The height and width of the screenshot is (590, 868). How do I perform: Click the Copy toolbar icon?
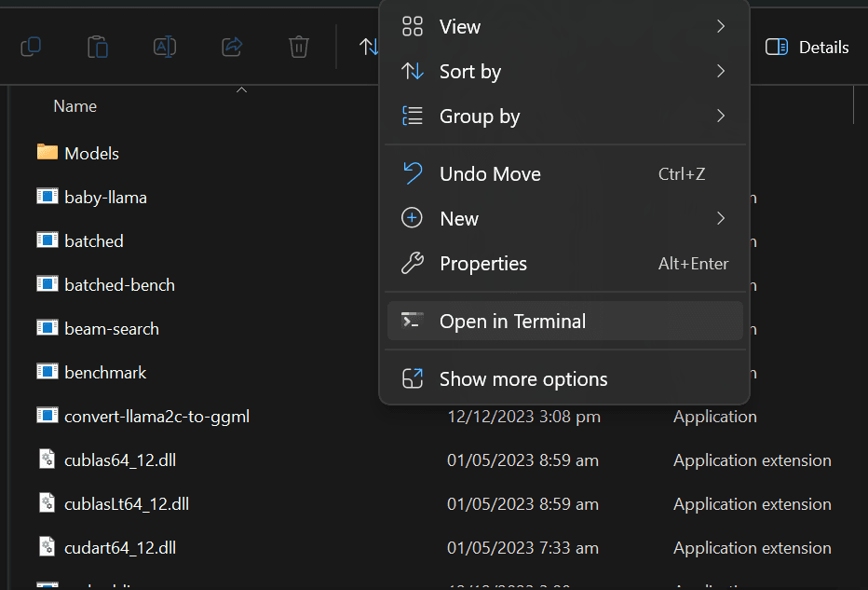[x=31, y=47]
